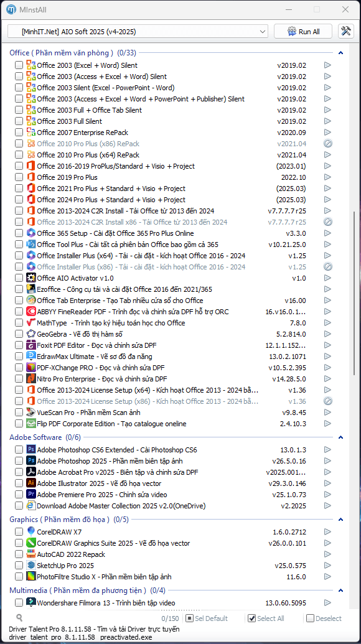
Task: Click the Adobe Premiere Pro 2025 app icon
Action: click(x=31, y=494)
